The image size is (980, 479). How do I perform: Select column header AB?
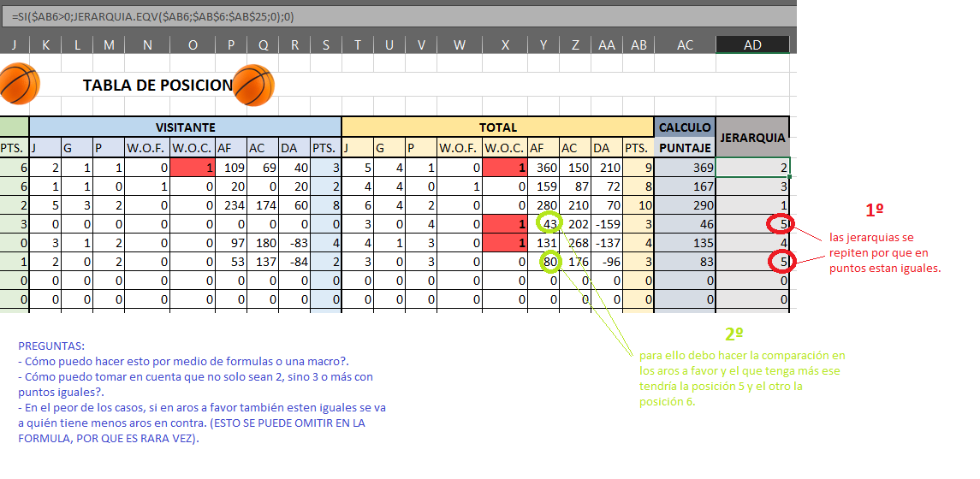[638, 45]
